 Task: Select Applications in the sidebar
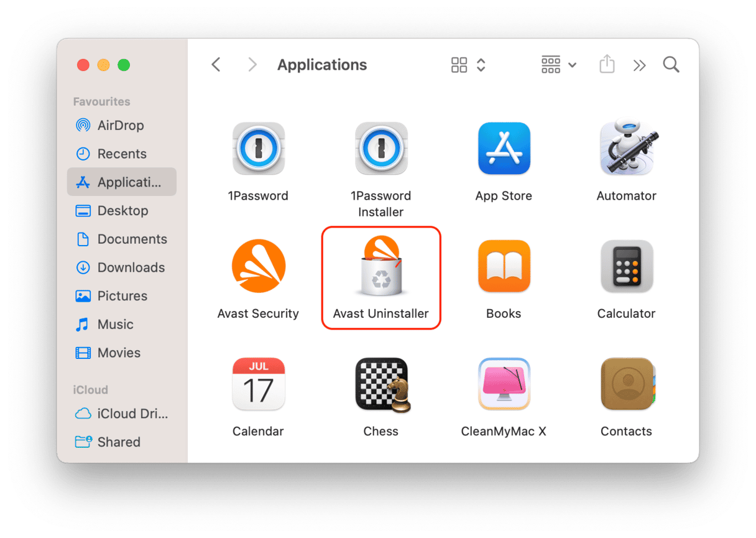122,182
